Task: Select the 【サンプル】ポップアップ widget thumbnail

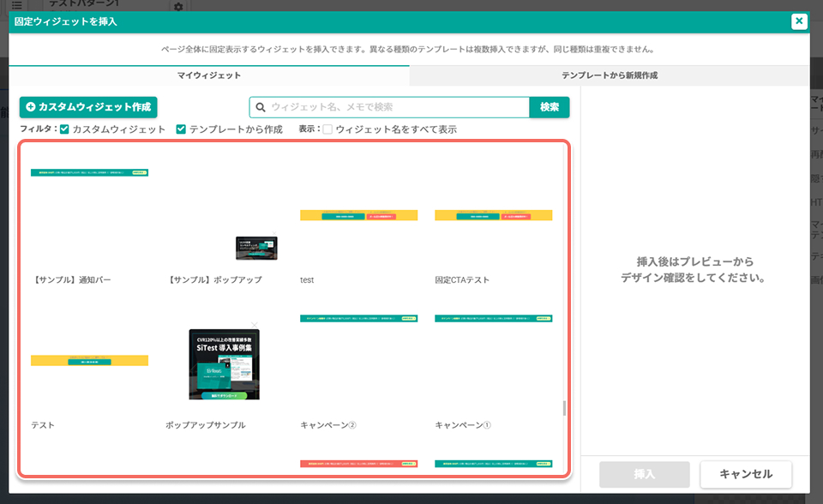Action: (x=256, y=248)
